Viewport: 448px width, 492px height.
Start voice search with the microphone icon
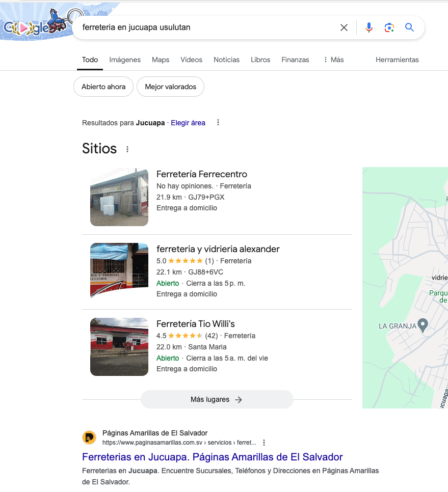[369, 28]
